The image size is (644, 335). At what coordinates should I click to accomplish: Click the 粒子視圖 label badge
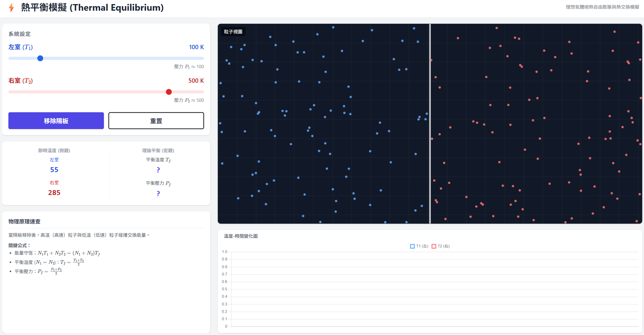233,32
